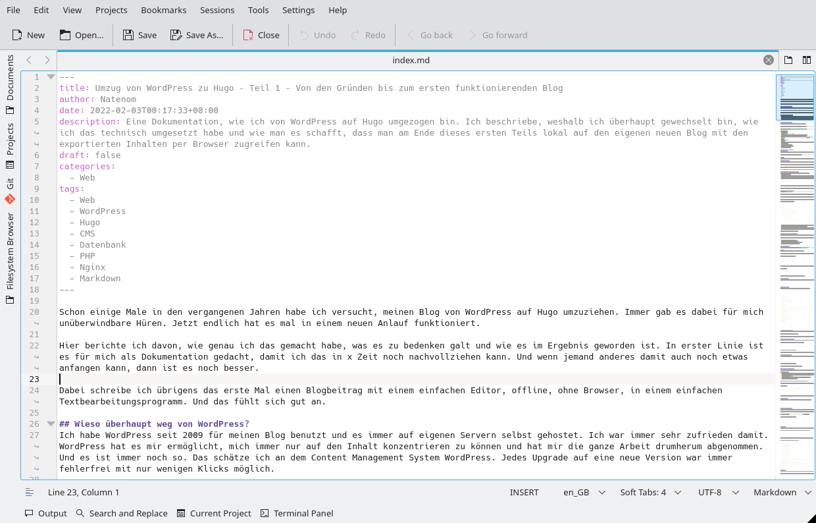Open the Edit menu
The height and width of the screenshot is (523, 816).
point(41,10)
